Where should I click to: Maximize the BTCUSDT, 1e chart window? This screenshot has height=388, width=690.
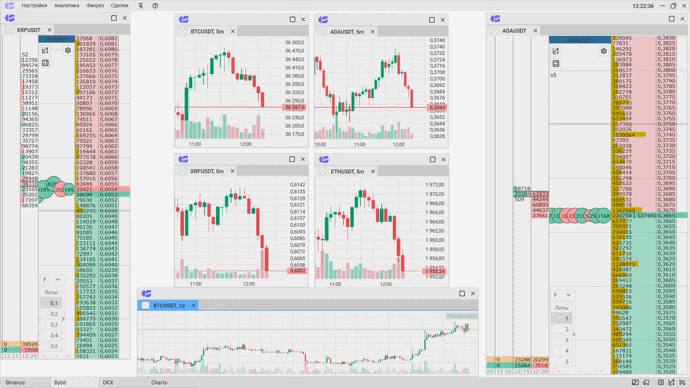coord(462,293)
